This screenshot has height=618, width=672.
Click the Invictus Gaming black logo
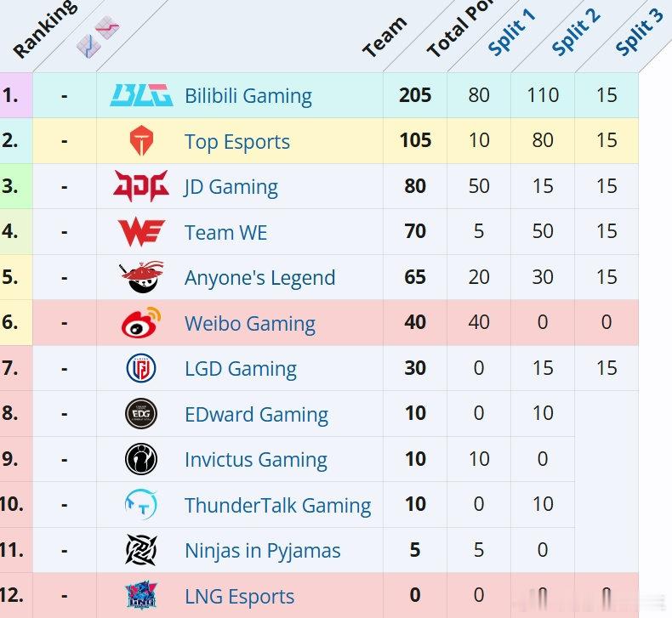(141, 459)
